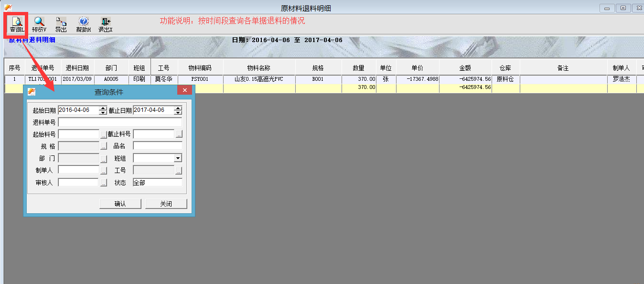Click the 单价 column header
Viewport: 644px width, 284px height.
[418, 68]
